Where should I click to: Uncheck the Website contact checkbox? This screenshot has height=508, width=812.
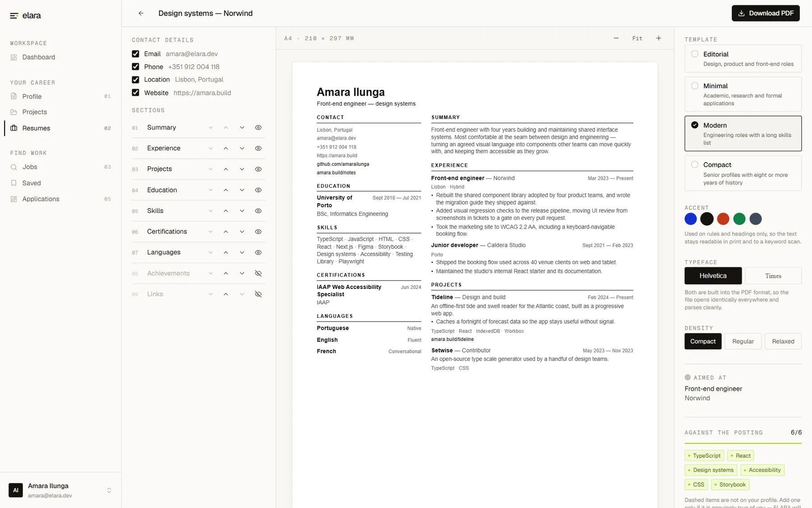point(135,93)
